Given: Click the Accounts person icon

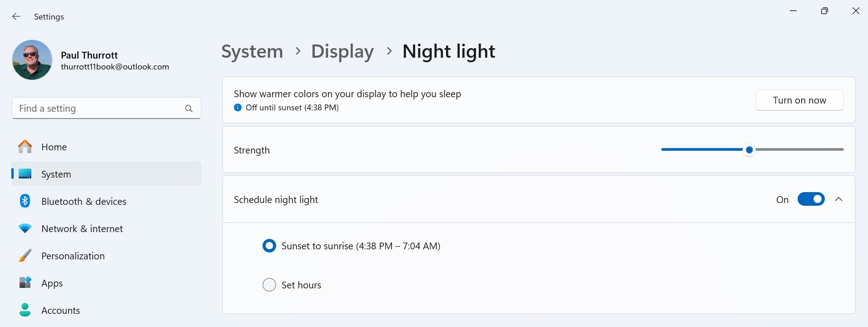Looking at the screenshot, I should point(25,310).
